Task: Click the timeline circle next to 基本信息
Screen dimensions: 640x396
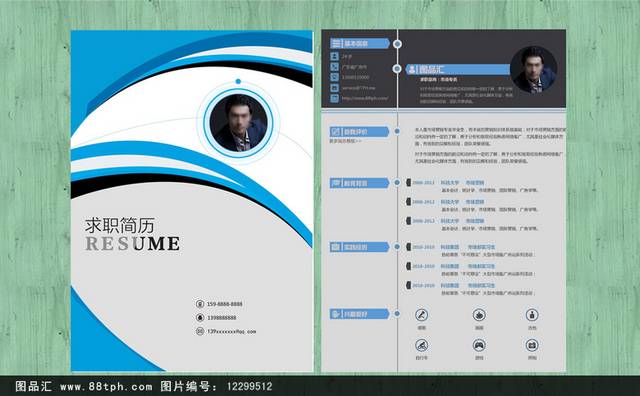Action: pyautogui.click(x=397, y=44)
